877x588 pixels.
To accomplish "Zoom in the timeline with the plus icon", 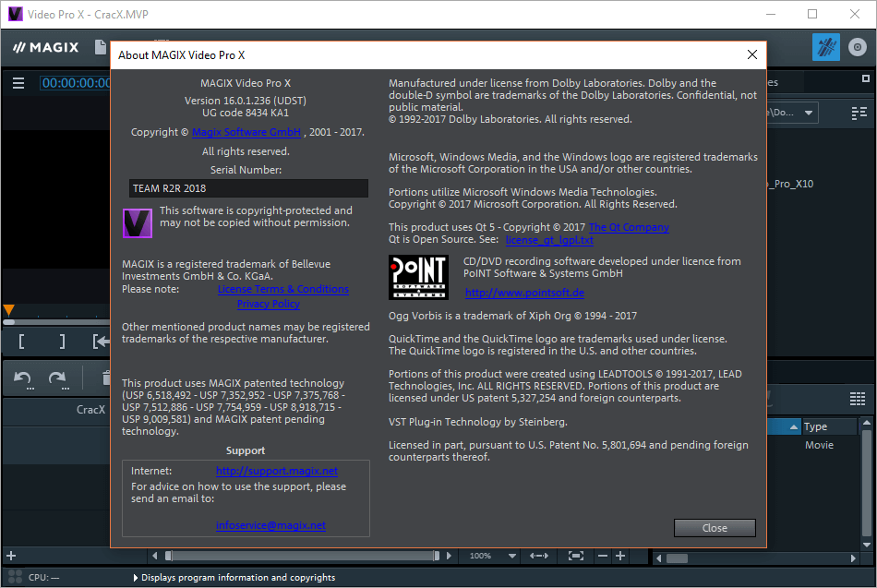I will (620, 556).
